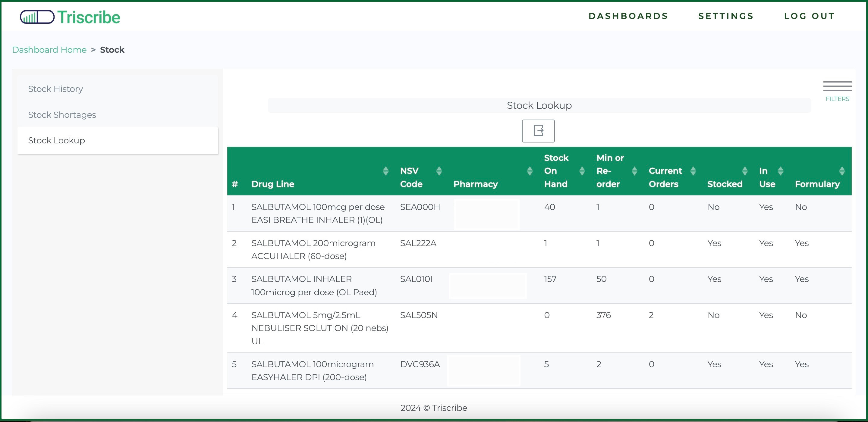Select SALBUTAMOL 100mcg EASI BREATHE INHALER row
The image size is (868, 422).
click(539, 213)
